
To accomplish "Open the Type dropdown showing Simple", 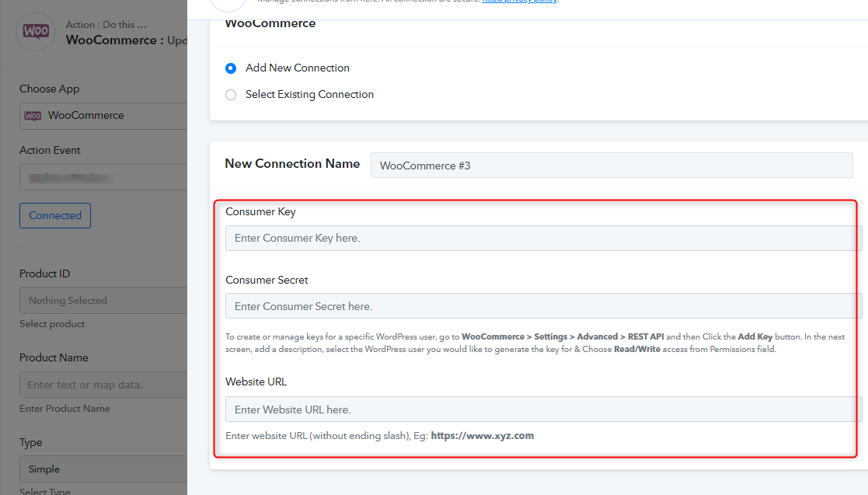I will click(x=103, y=469).
